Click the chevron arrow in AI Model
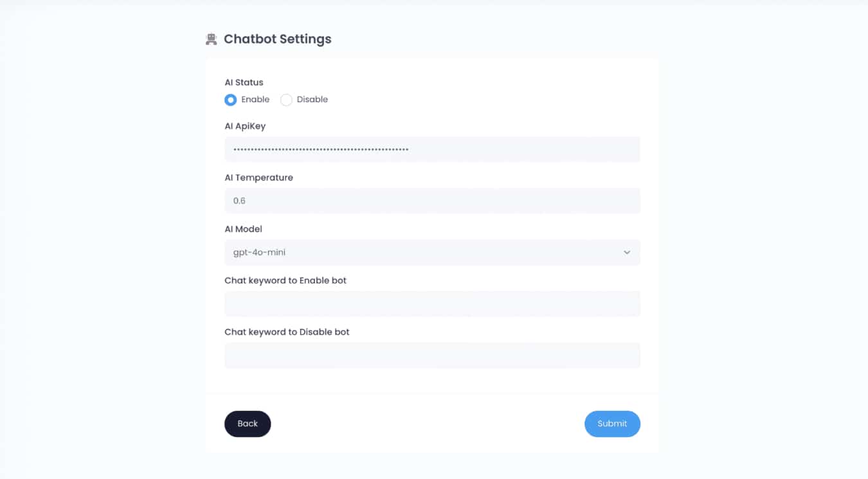 (x=627, y=253)
